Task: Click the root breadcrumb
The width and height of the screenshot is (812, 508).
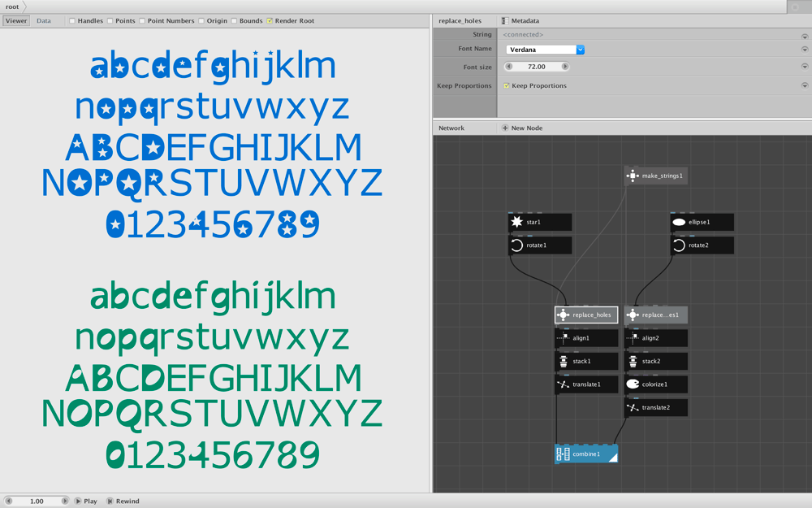Action: pos(12,7)
